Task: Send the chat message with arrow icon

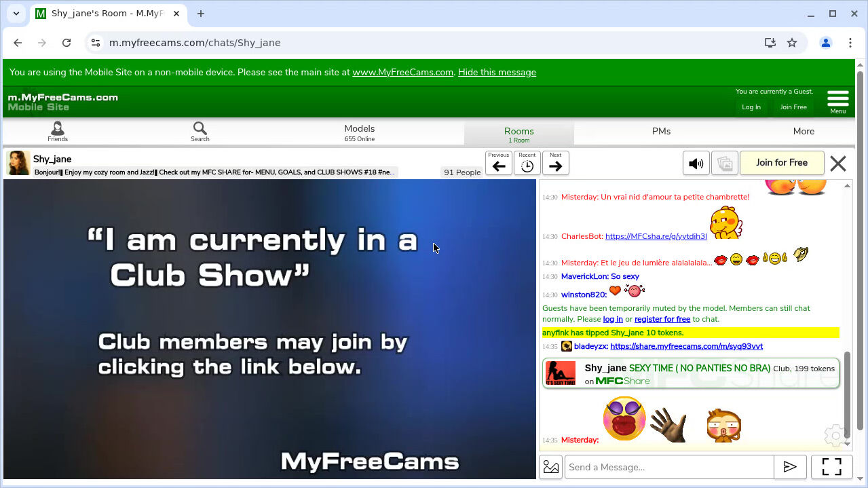Action: (790, 467)
